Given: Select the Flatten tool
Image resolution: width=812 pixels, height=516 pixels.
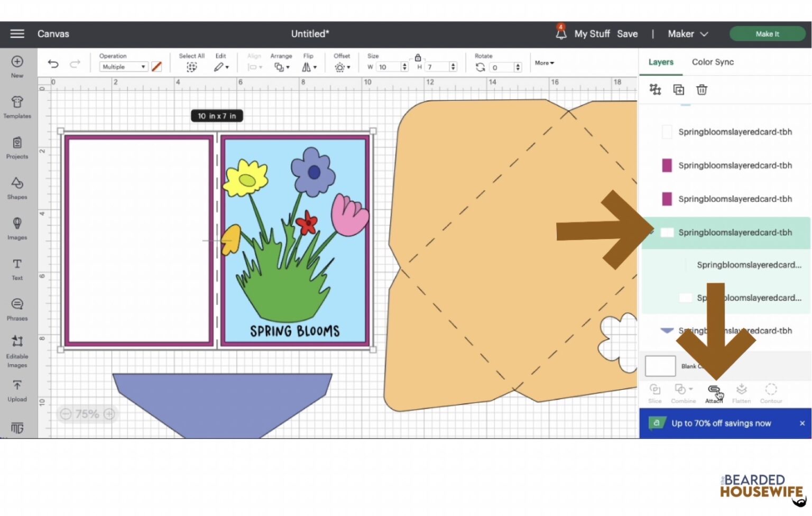Looking at the screenshot, I should 741,394.
